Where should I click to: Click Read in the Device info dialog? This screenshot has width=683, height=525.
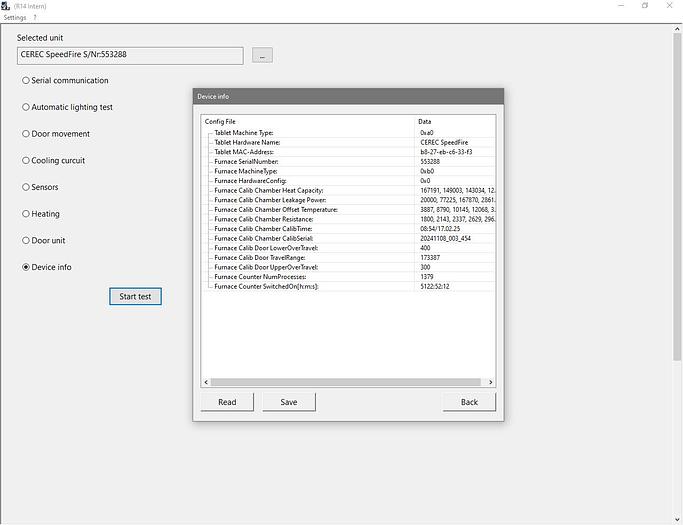pyautogui.click(x=227, y=402)
